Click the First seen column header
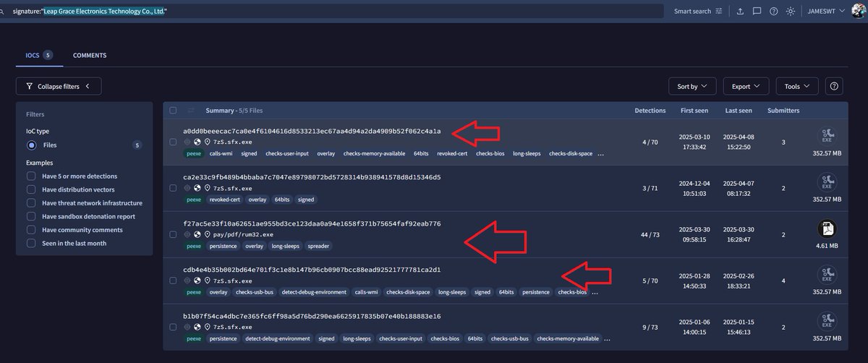This screenshot has width=868, height=363. pos(694,111)
